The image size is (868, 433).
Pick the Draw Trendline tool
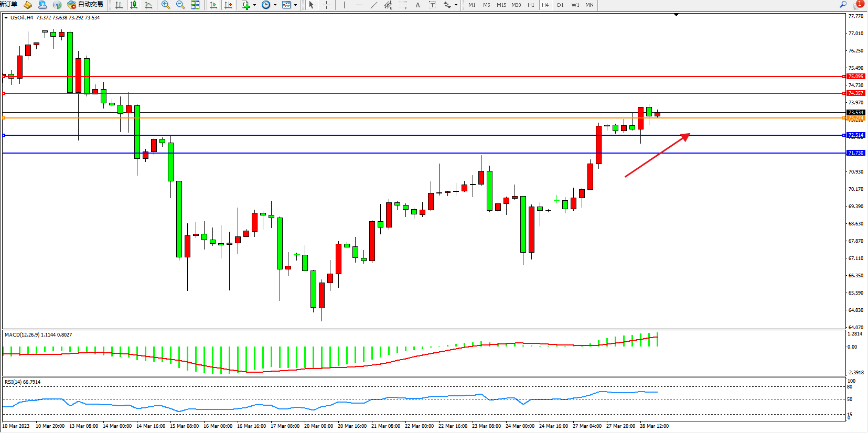373,5
